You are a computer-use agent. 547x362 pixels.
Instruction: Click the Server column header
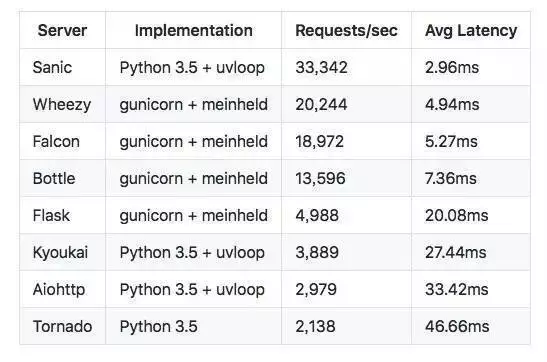coord(62,31)
